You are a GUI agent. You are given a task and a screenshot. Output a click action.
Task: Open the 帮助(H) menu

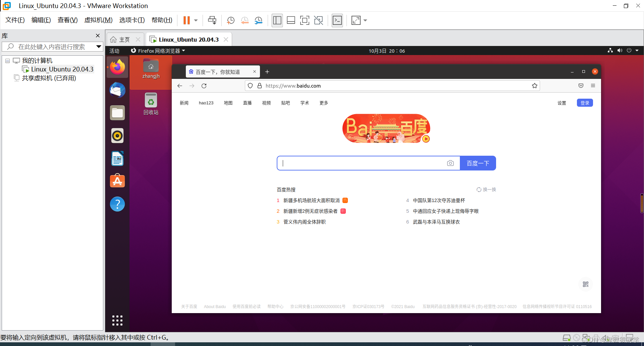click(x=162, y=20)
